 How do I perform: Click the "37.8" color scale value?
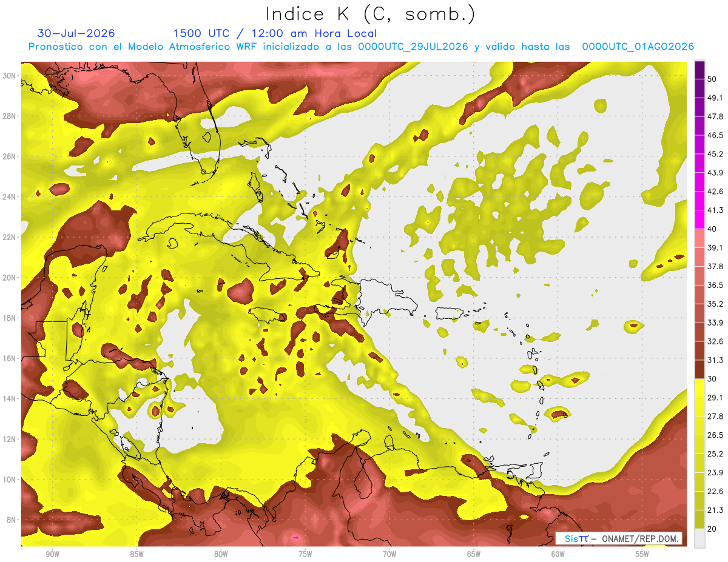[x=715, y=266]
